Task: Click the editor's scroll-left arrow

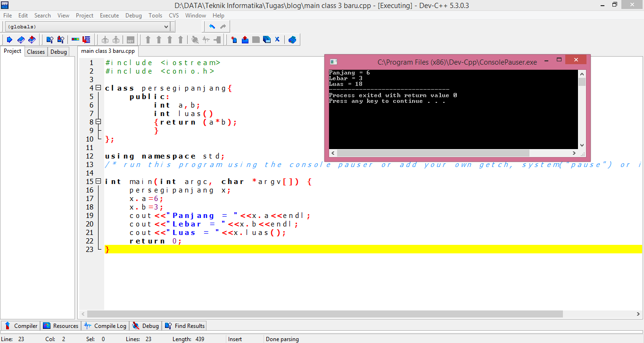Action: (83, 314)
